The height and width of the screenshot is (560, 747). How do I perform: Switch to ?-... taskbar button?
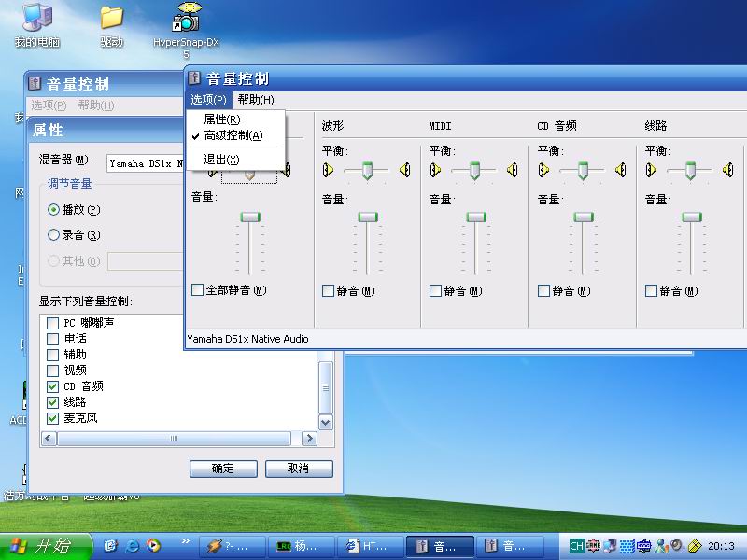click(x=233, y=546)
